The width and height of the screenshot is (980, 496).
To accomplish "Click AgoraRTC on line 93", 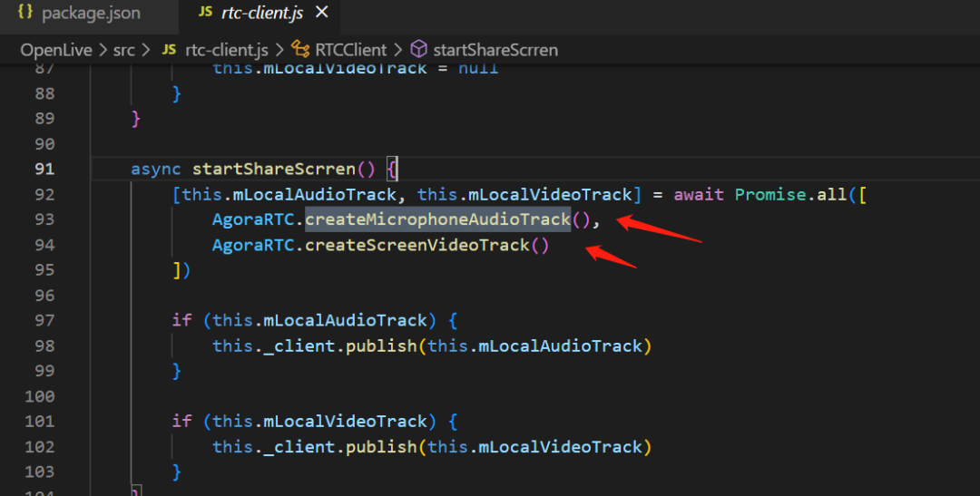I will point(253,219).
